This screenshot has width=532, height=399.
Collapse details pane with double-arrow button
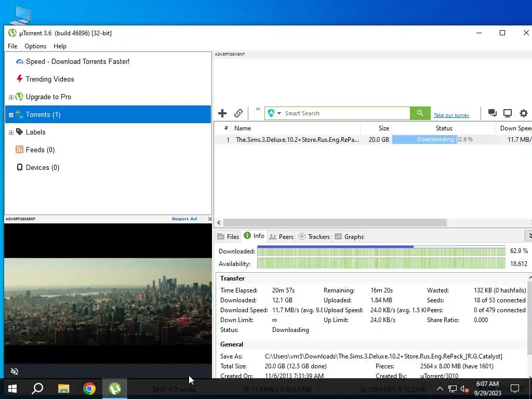click(x=528, y=235)
